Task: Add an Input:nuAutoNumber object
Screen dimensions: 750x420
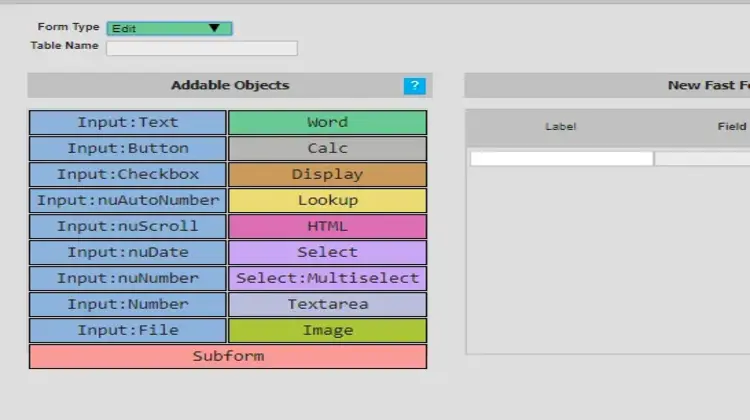Action: pyautogui.click(x=128, y=200)
